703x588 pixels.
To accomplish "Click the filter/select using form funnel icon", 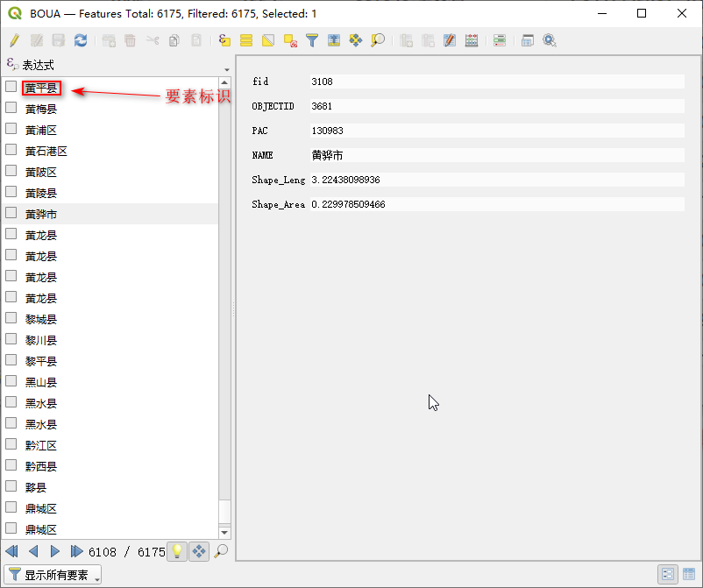I will (312, 40).
